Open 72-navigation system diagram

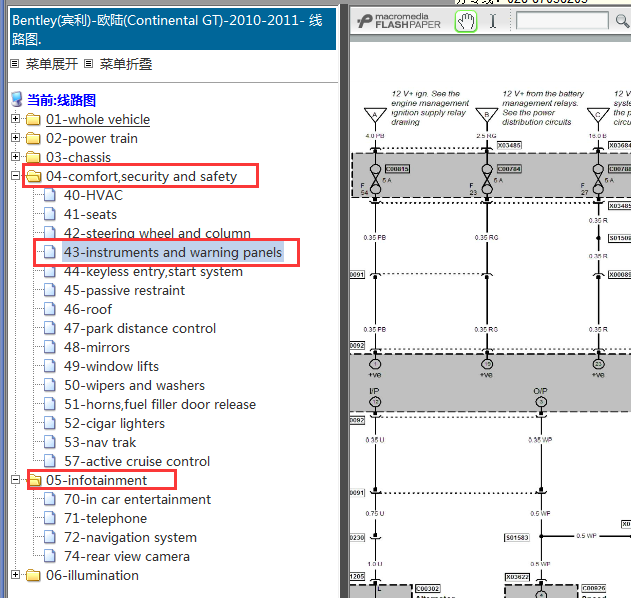click(x=130, y=538)
